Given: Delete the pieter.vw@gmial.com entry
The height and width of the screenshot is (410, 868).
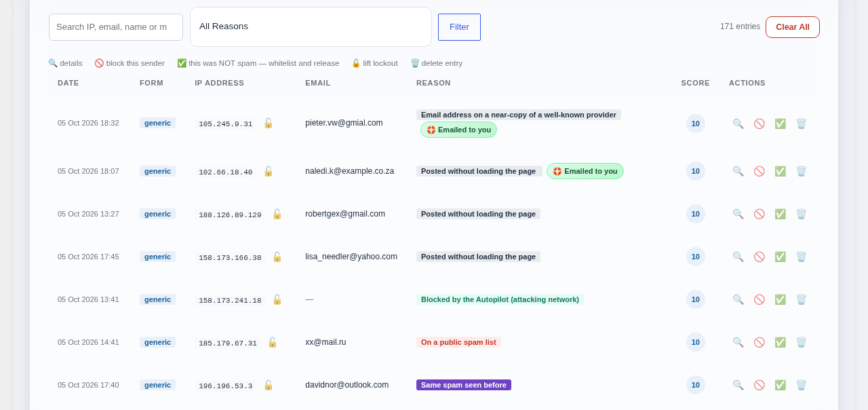Looking at the screenshot, I should tap(801, 124).
